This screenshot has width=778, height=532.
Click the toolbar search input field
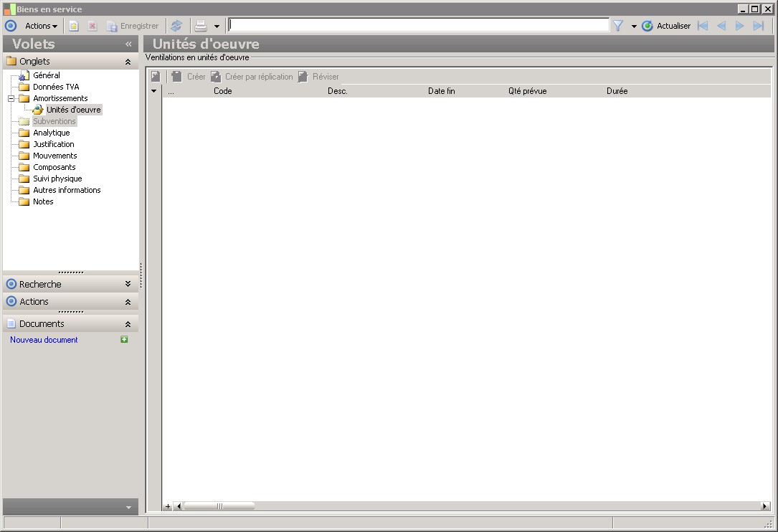(x=419, y=25)
